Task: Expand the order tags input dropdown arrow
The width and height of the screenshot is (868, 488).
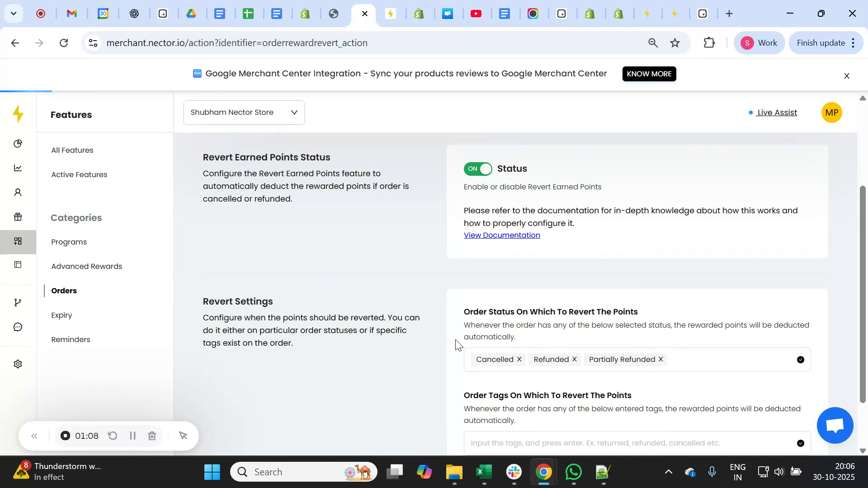Action: (801, 443)
